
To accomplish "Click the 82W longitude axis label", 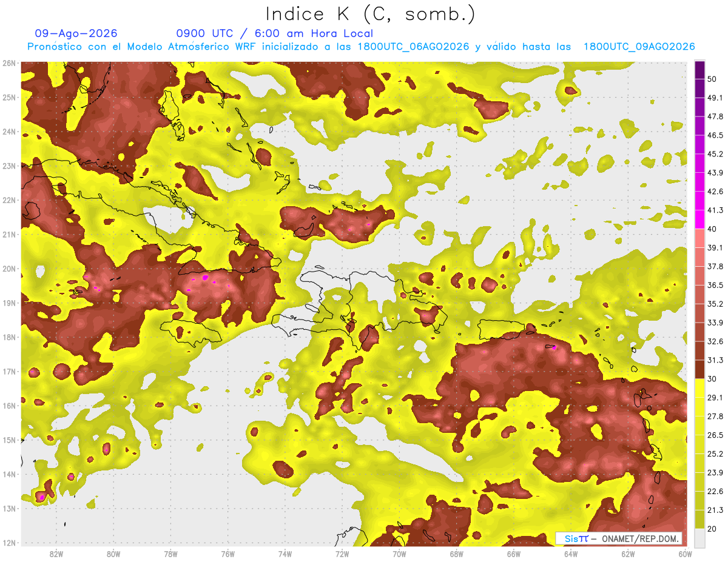I will click(56, 554).
